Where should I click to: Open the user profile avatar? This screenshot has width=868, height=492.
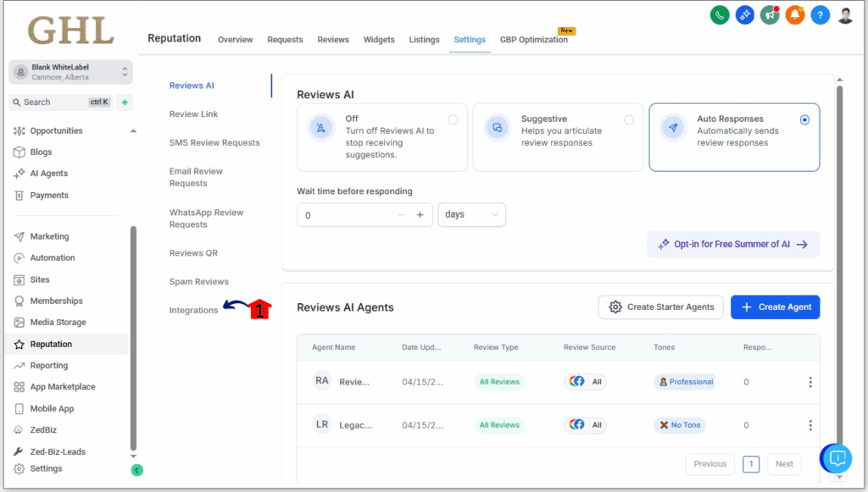click(845, 15)
